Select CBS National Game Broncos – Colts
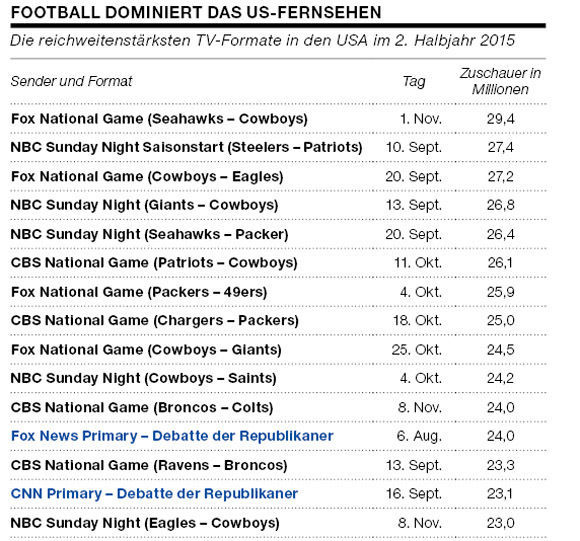Viewport: 580px width, 541px height. pos(278,407)
